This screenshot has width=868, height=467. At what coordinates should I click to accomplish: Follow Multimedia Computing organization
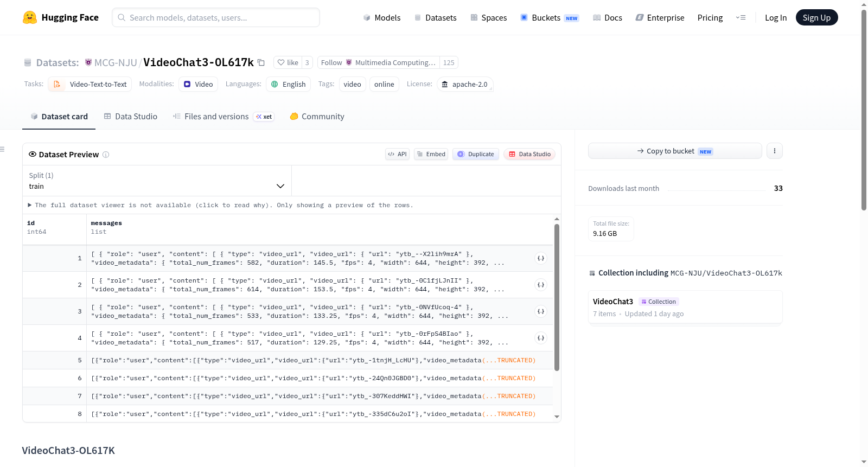click(x=378, y=62)
